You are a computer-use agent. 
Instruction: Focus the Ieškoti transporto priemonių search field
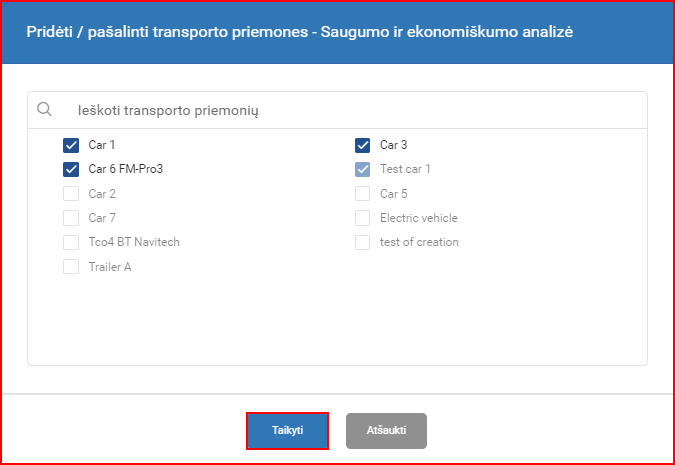[338, 110]
